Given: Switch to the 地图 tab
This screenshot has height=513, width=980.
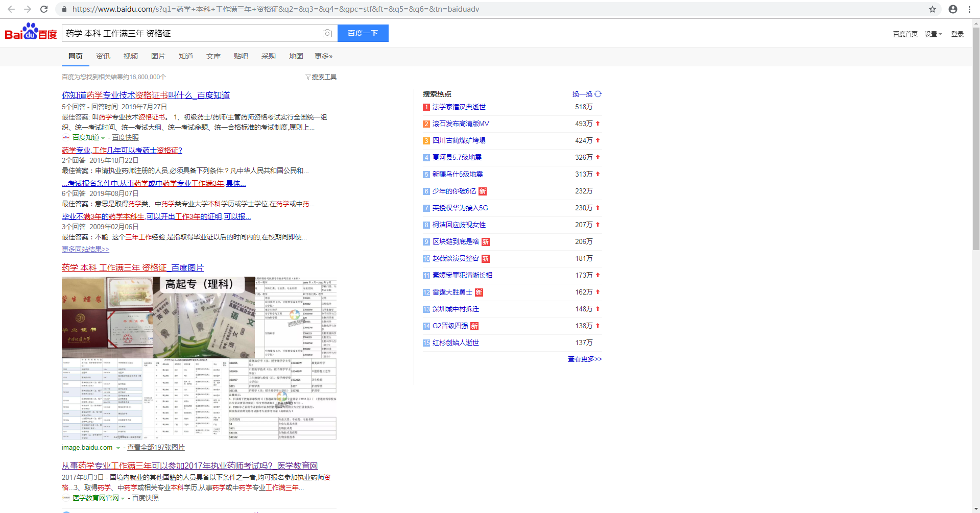Looking at the screenshot, I should pos(296,56).
